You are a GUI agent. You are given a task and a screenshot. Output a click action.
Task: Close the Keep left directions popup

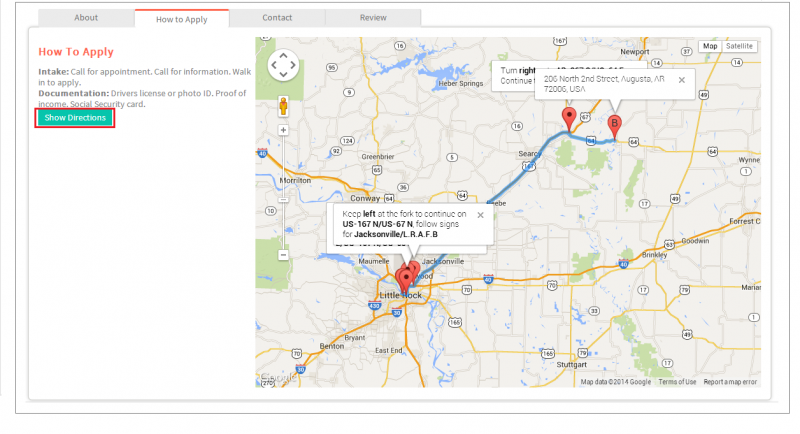coord(480,215)
